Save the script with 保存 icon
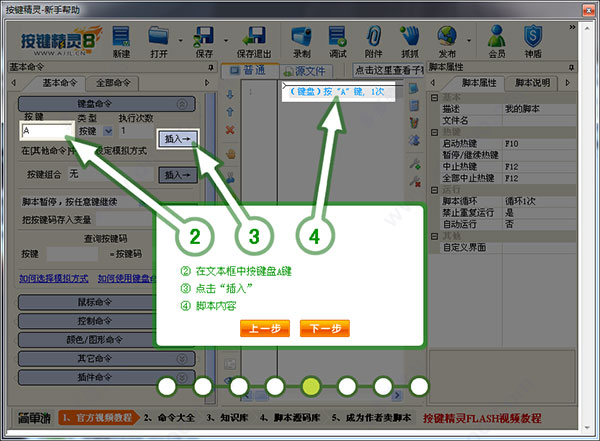Screen dimensions: 600x441 coord(204,41)
